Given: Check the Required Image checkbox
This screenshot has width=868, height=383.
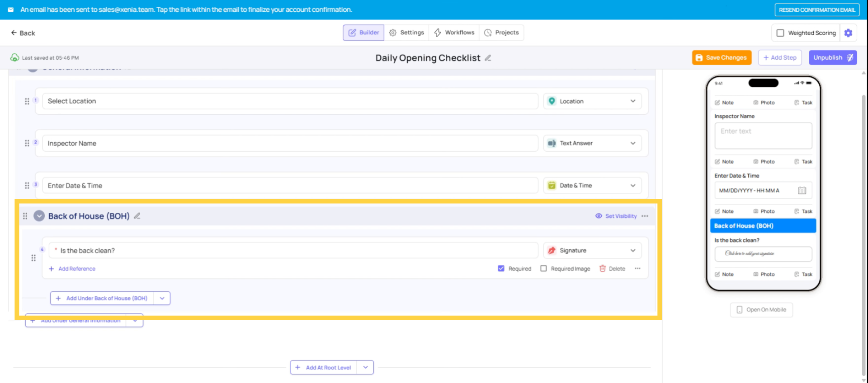Looking at the screenshot, I should (543, 269).
